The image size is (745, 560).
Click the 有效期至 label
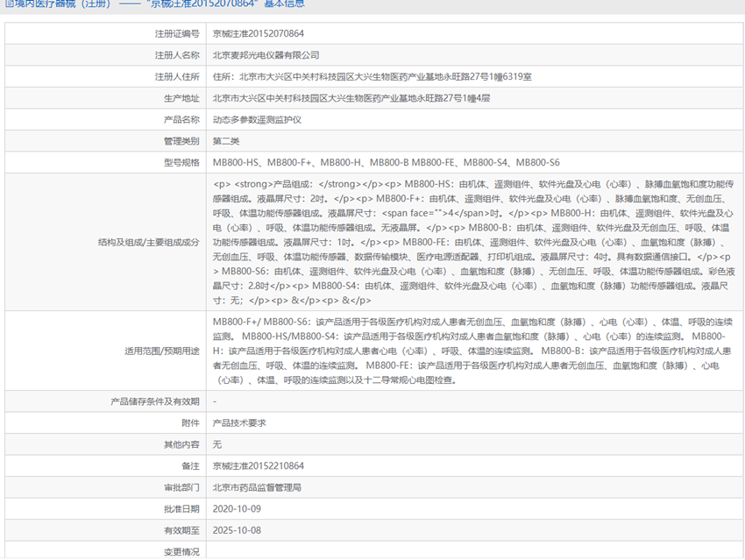[x=181, y=530]
